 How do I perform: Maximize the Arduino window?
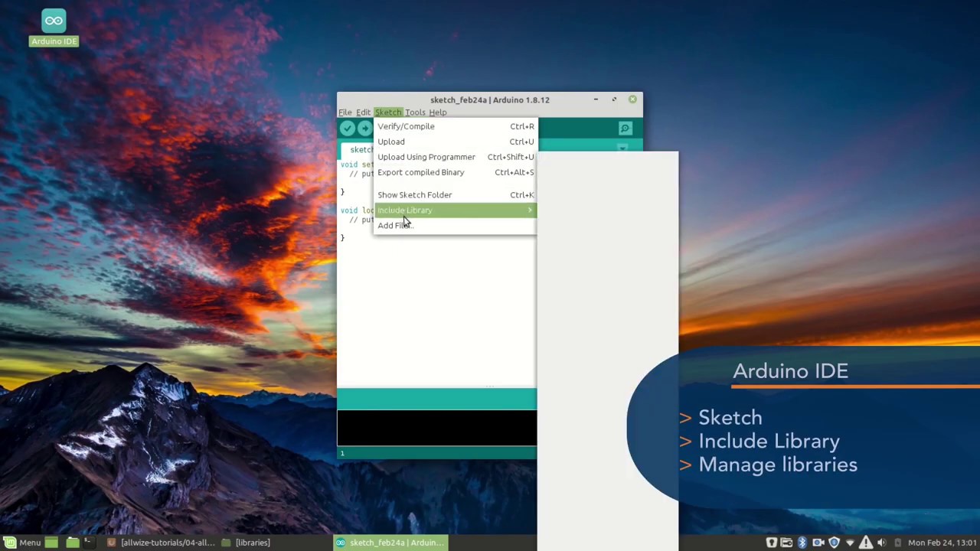[614, 99]
